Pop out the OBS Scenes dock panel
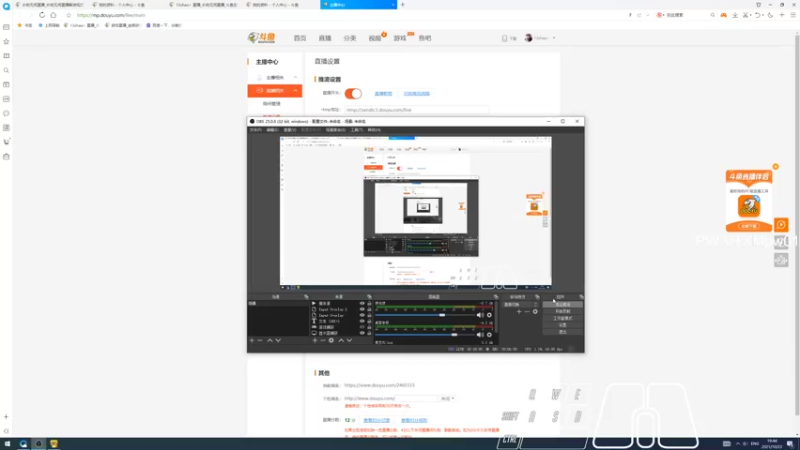This screenshot has width=800, height=450. pyautogui.click(x=306, y=297)
